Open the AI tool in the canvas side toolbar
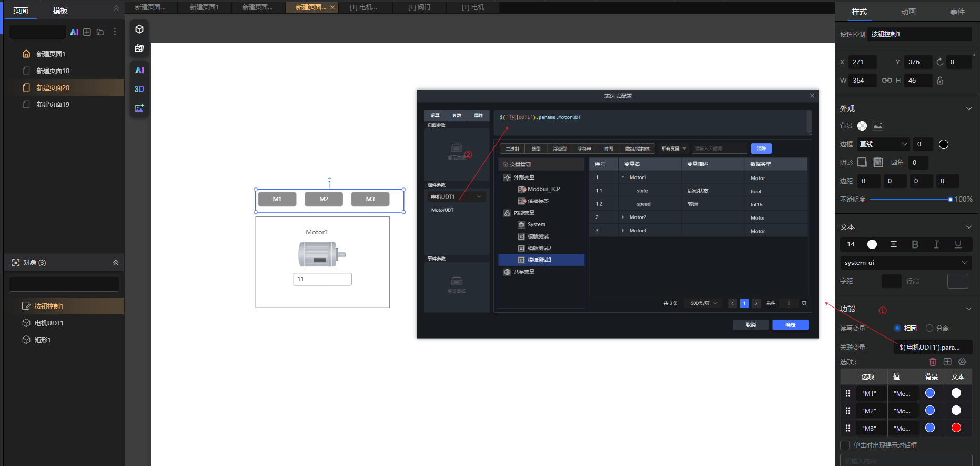Image resolution: width=980 pixels, height=466 pixels. tap(139, 70)
